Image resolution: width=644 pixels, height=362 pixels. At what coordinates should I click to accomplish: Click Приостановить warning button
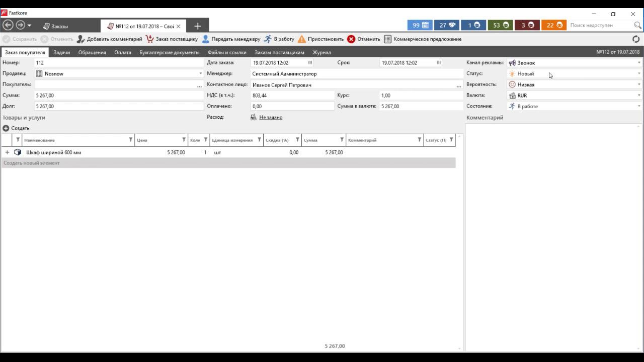[x=320, y=39]
